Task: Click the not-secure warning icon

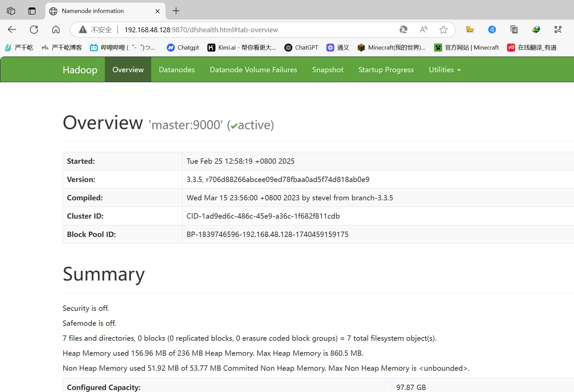Action: tap(83, 30)
